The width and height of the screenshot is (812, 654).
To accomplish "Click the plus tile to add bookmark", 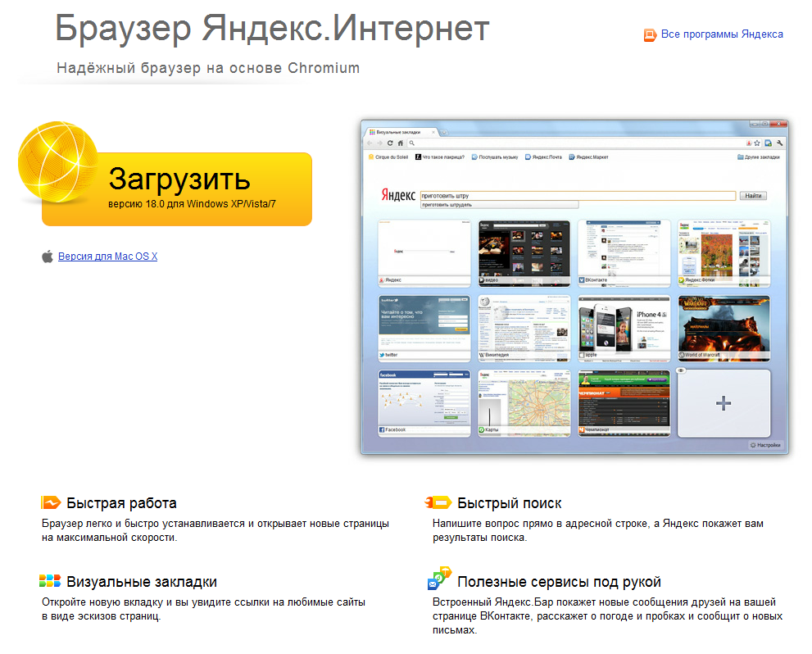I will pyautogui.click(x=724, y=403).
